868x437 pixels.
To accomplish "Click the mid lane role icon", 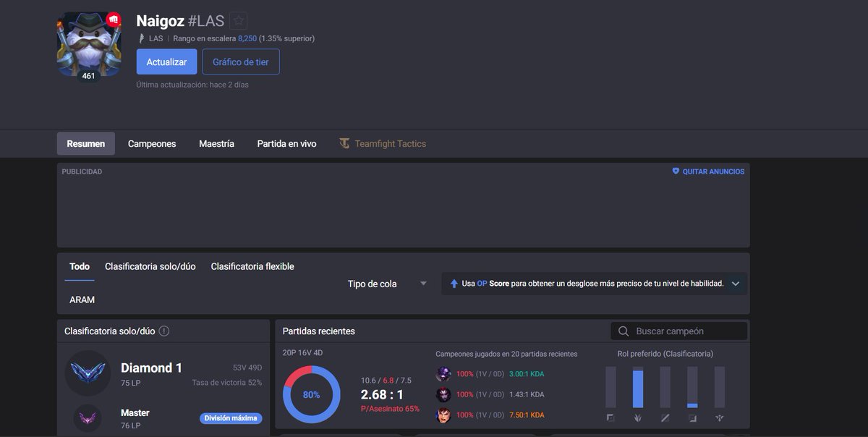I will pos(665,417).
